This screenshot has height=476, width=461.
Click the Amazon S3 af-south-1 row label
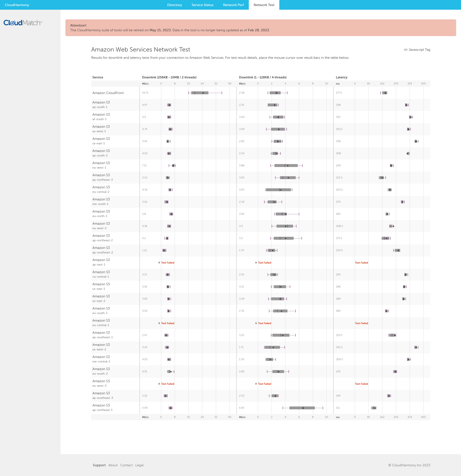[x=101, y=117]
